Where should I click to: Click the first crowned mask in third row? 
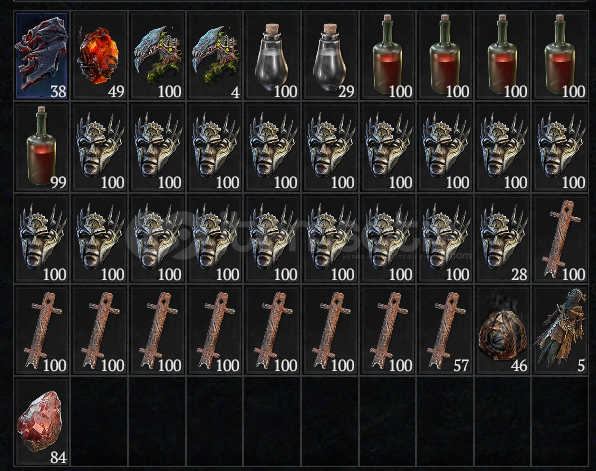tap(42, 239)
